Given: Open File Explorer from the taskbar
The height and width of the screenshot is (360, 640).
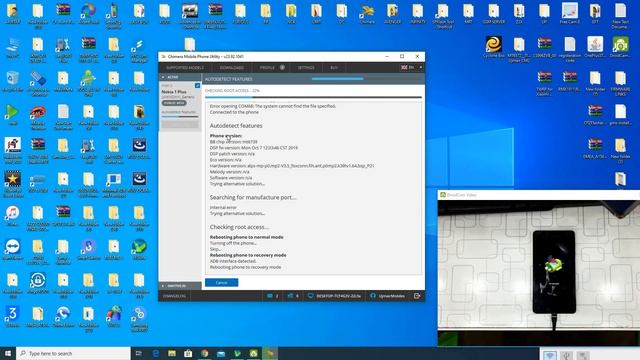Looking at the screenshot, I should (x=172, y=353).
